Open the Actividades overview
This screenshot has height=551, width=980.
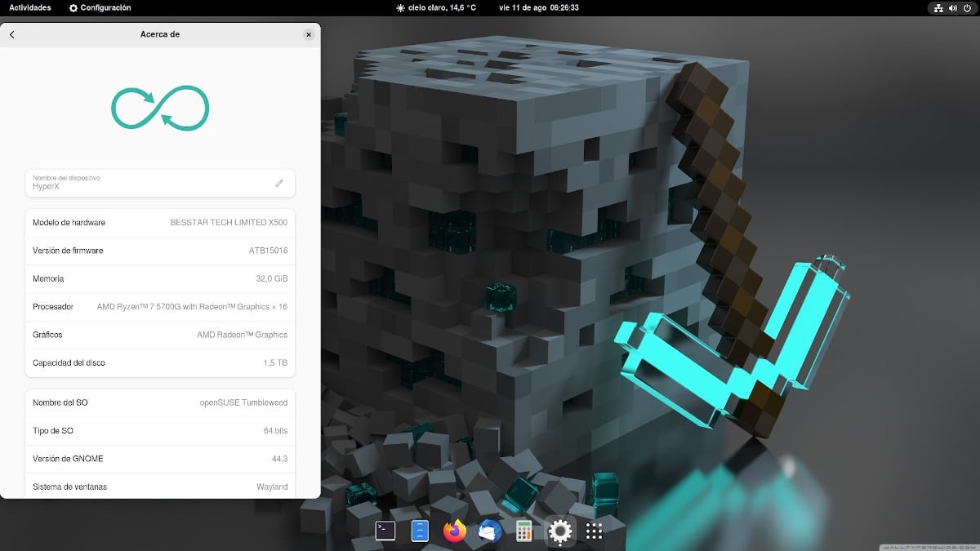tap(30, 7)
